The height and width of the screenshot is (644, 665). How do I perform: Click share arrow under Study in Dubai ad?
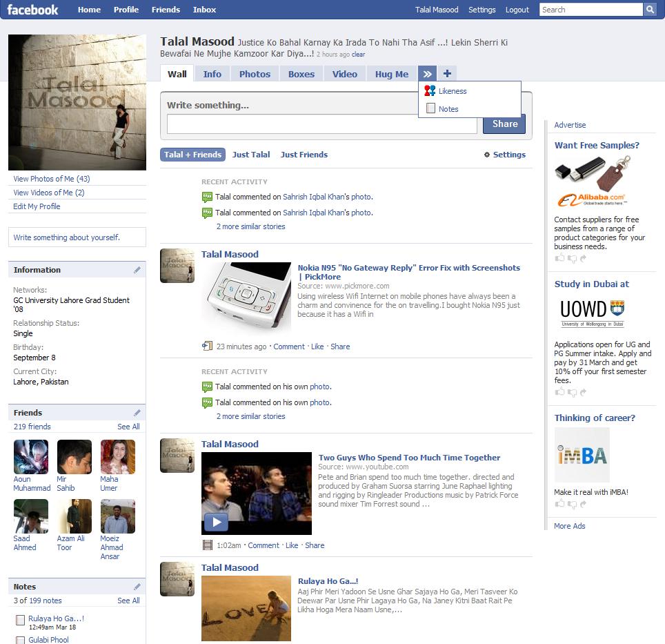[x=583, y=392]
